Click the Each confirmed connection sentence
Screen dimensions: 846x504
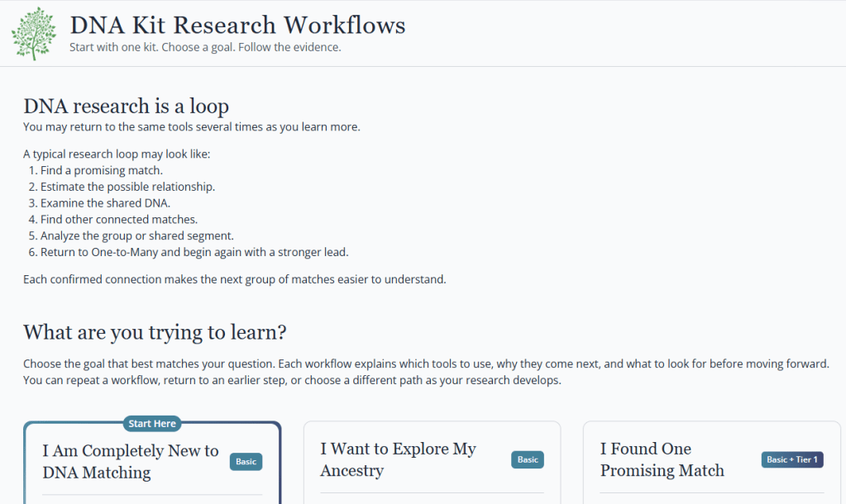[235, 279]
